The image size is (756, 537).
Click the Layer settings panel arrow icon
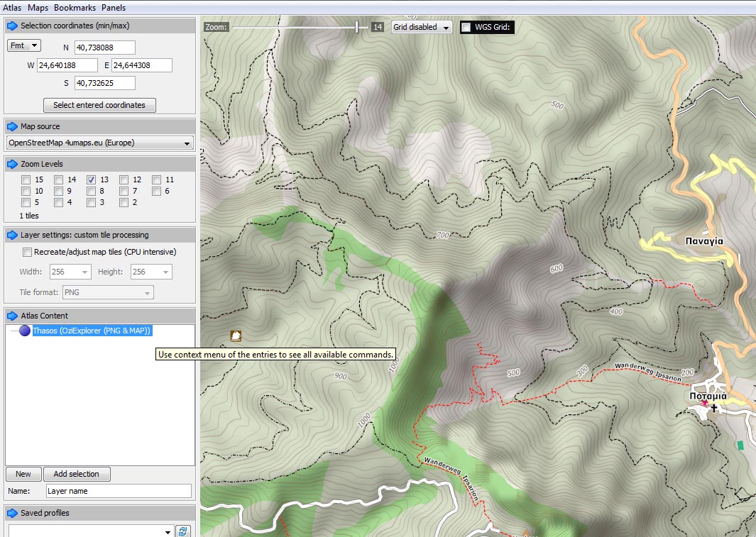click(12, 236)
